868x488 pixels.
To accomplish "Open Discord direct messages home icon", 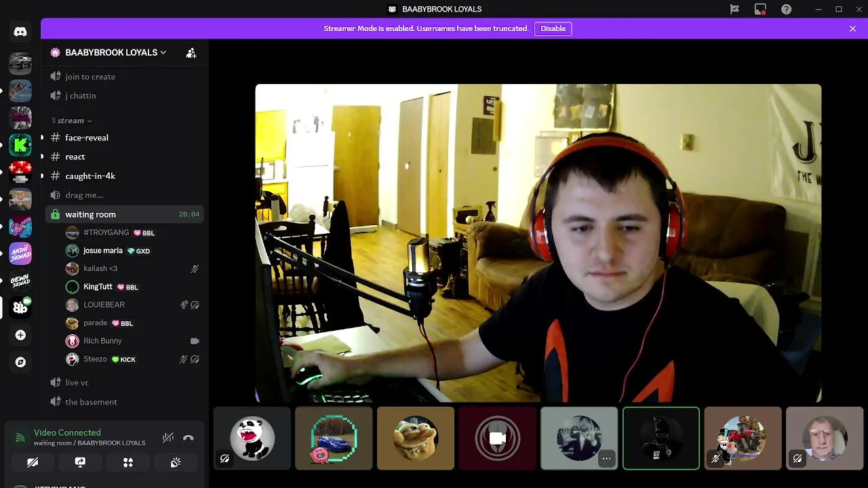I will 20,32.
